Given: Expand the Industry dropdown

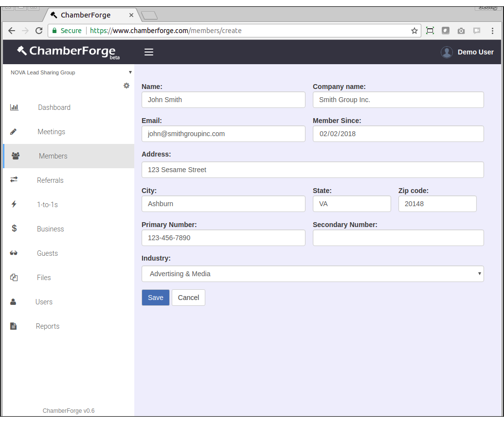Looking at the screenshot, I should tap(312, 274).
